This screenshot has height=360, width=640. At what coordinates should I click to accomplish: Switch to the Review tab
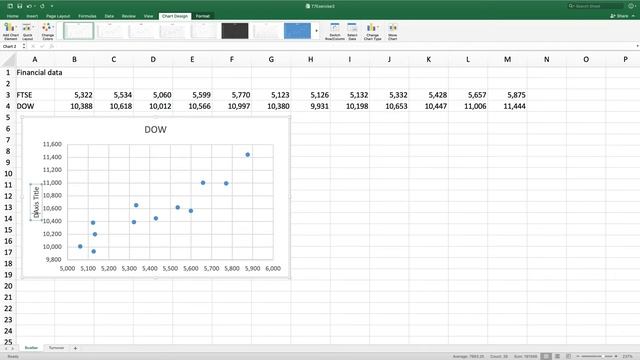pyautogui.click(x=129, y=16)
